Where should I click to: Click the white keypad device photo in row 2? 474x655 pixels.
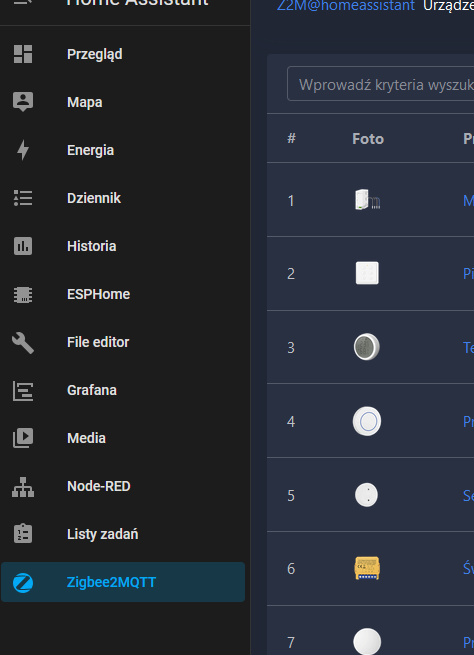(367, 273)
